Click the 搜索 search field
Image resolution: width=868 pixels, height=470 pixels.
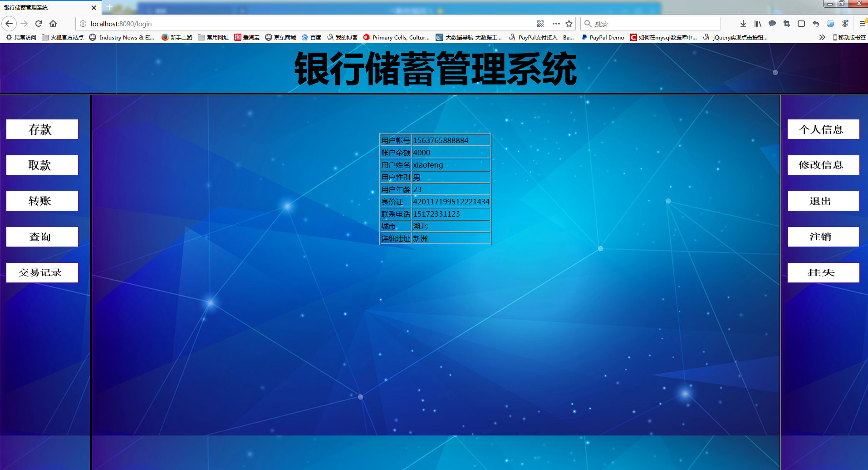click(649, 24)
